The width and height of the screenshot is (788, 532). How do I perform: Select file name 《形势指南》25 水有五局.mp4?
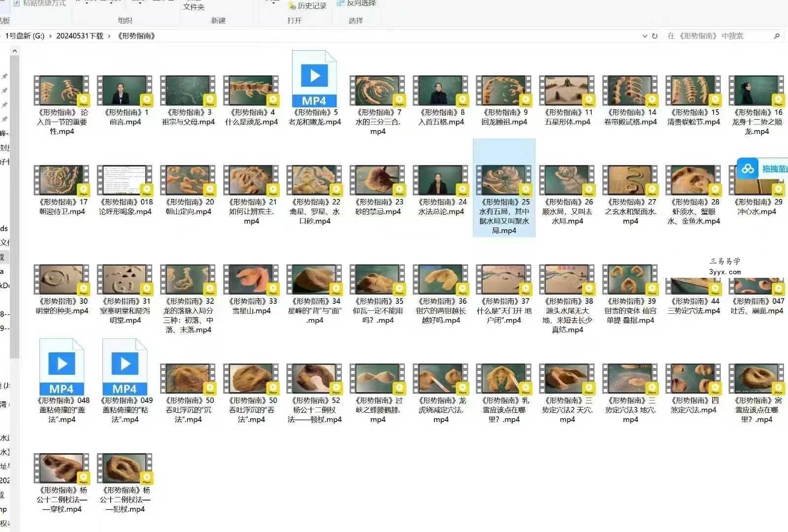[x=504, y=216]
